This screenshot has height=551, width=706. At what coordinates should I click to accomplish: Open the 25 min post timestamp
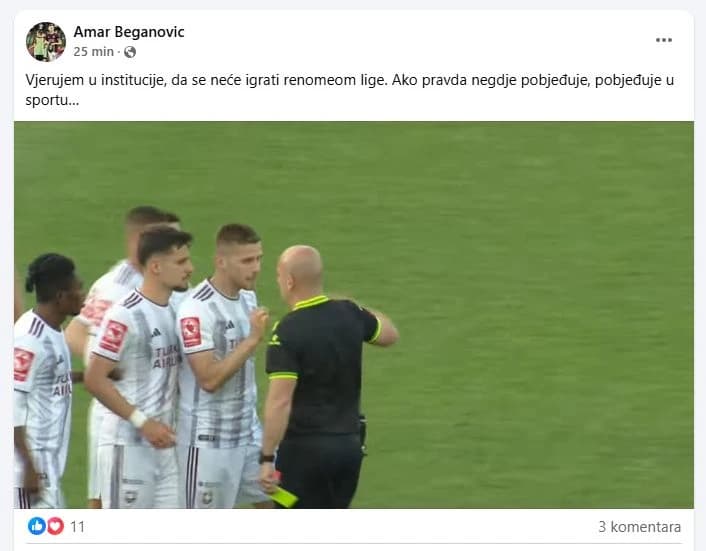94,52
